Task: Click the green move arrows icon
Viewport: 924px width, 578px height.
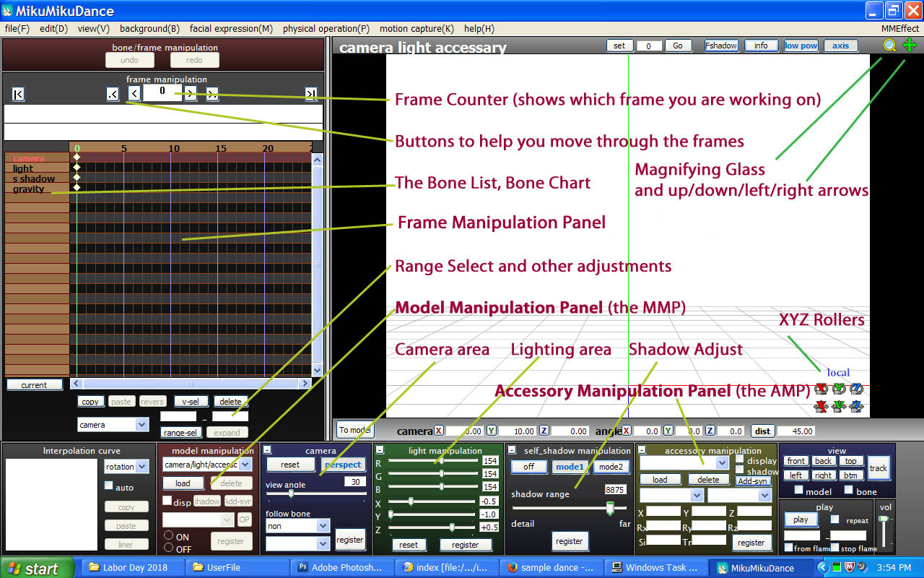Action: click(x=910, y=46)
